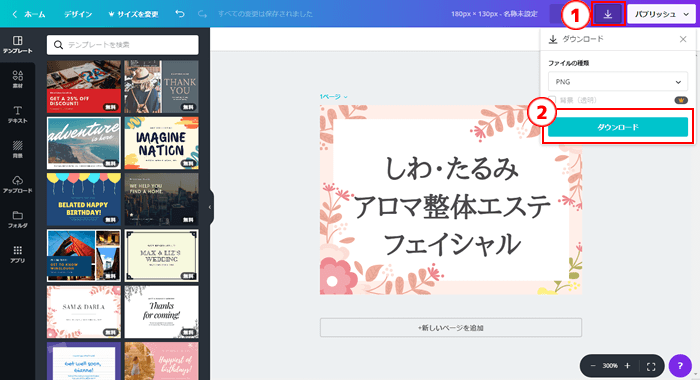Click the teal ダウンロード button
Viewport: 700px width, 380px height.
point(617,127)
